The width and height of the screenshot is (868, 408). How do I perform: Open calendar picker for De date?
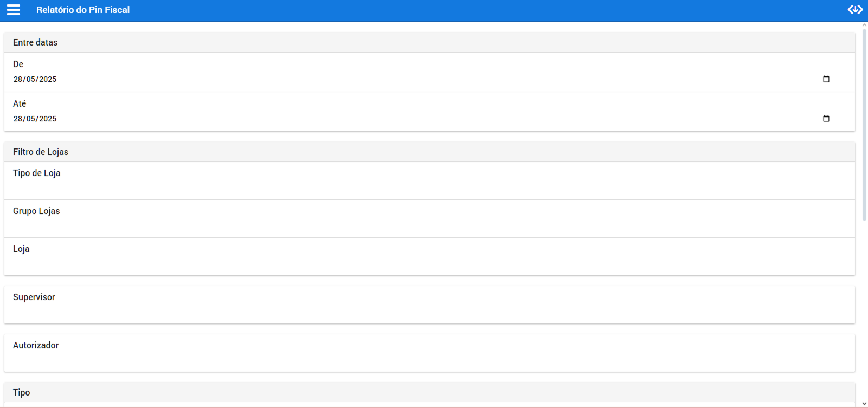click(826, 79)
